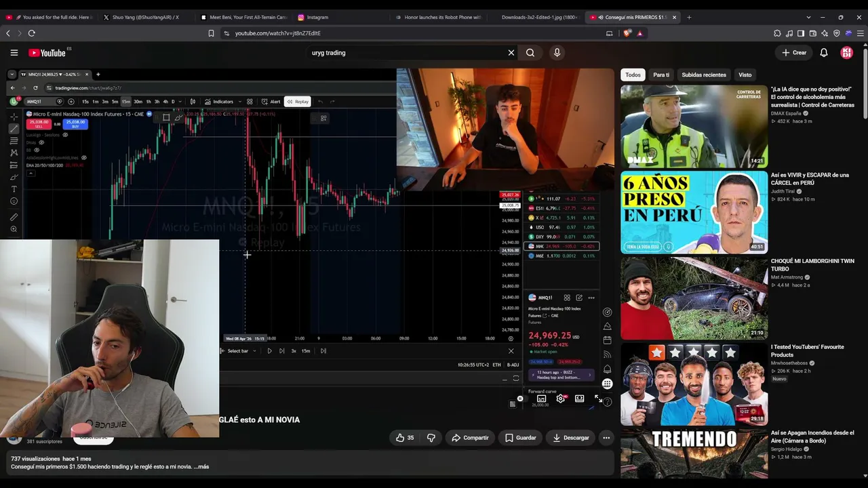
Task: Open TradingView Indicators menu
Action: (219, 102)
